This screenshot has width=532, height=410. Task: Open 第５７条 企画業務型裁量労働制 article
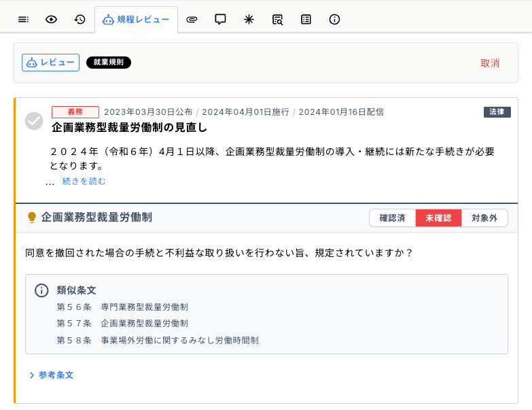click(122, 324)
